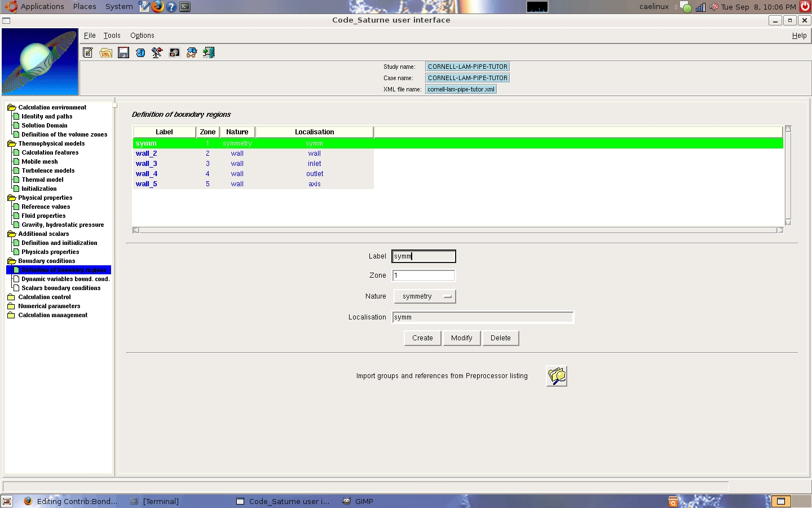Screen dimensions: 812x508
Task: Open Dynamic variables bound. cond. page
Action: tap(65, 279)
